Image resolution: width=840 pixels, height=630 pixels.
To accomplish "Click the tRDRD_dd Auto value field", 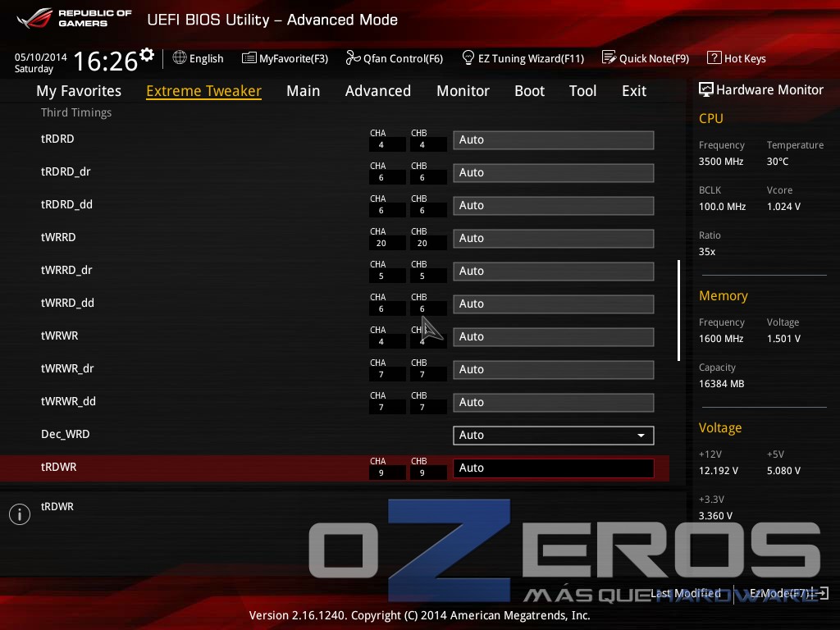I will coord(554,205).
